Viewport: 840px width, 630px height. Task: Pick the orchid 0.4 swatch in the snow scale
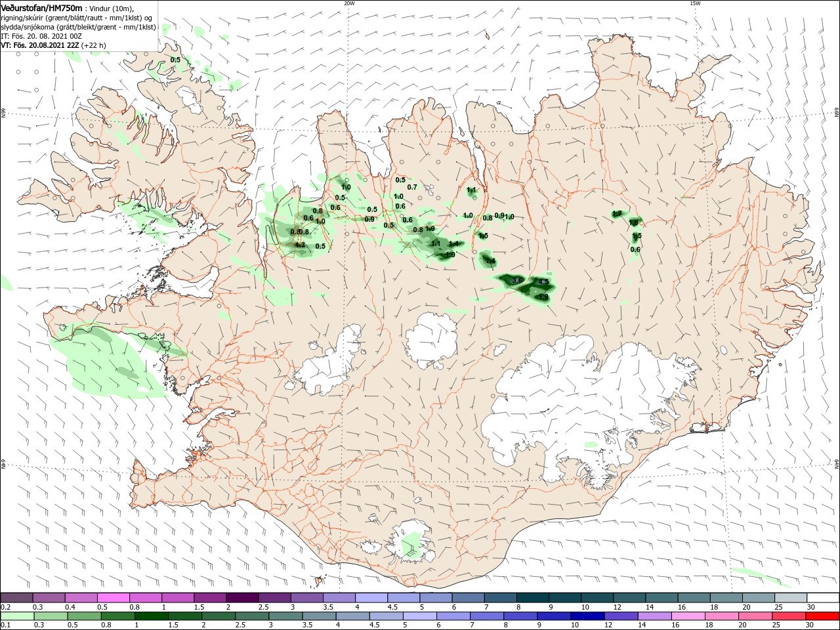[81, 598]
